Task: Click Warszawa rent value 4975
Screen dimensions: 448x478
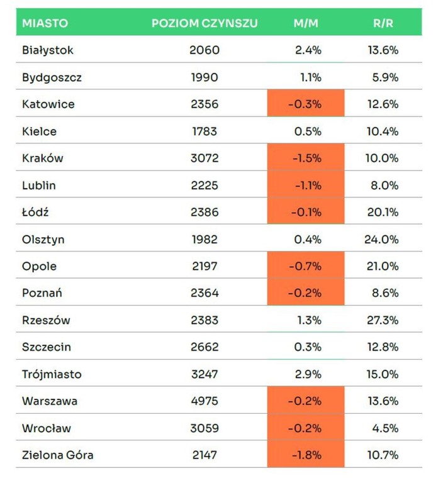Action: (204, 401)
